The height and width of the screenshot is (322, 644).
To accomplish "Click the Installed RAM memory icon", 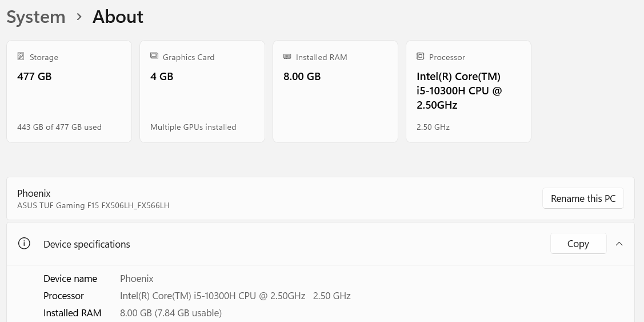I will (x=287, y=57).
